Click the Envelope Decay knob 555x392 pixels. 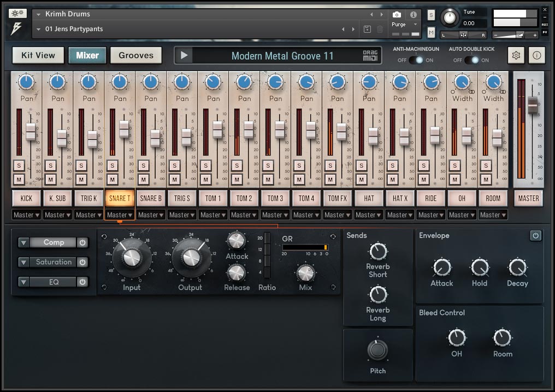pos(517,268)
